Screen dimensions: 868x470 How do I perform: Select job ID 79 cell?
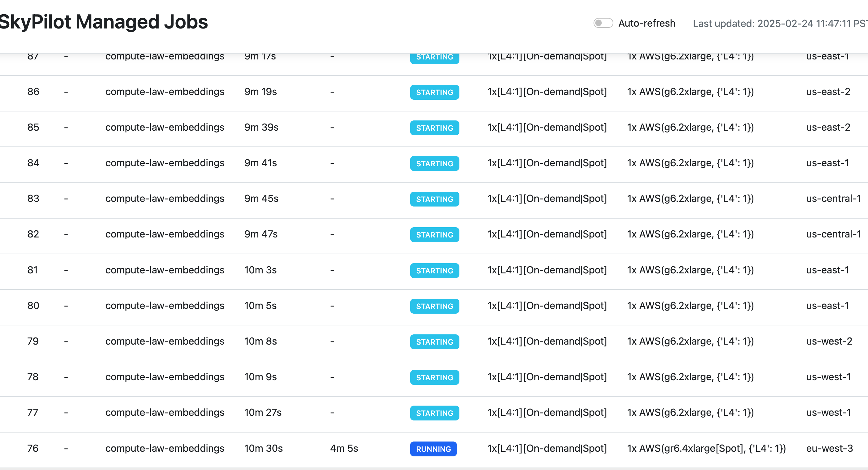[33, 341]
